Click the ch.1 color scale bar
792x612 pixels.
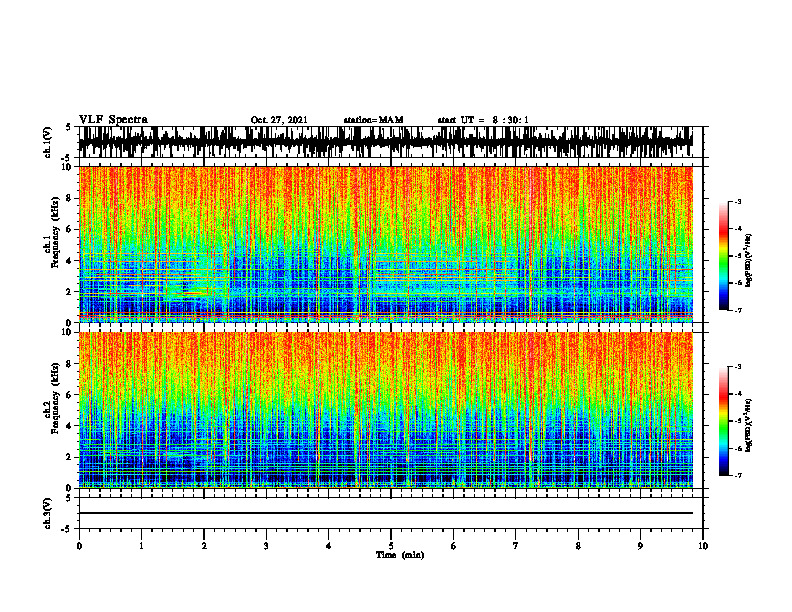click(723, 256)
